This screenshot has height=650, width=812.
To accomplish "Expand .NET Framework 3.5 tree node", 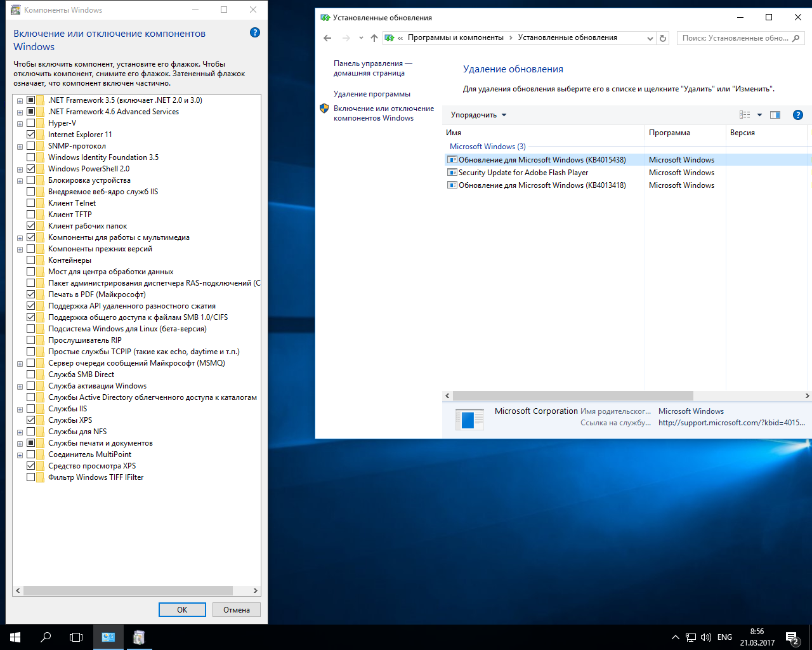I will point(20,101).
